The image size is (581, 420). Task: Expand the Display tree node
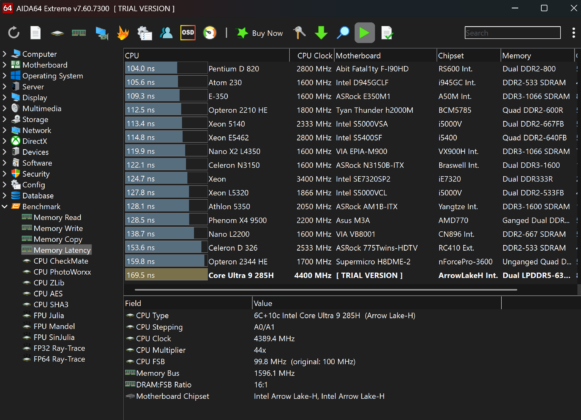4,97
